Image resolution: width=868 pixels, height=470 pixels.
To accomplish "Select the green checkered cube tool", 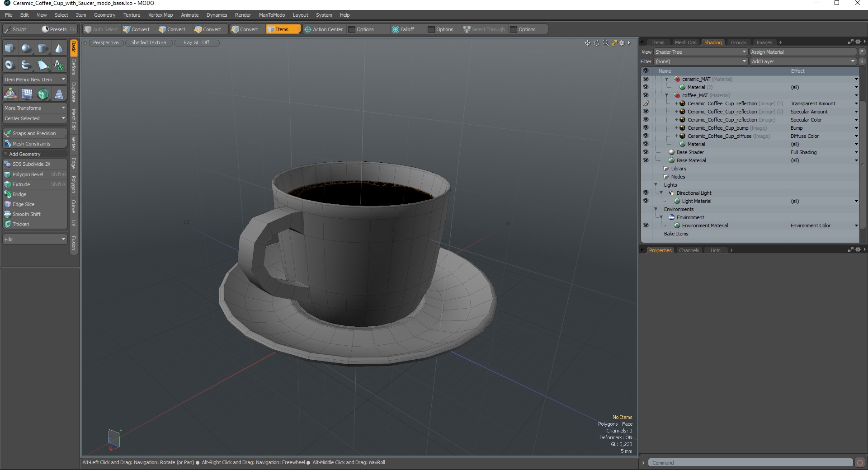I will 43,94.
